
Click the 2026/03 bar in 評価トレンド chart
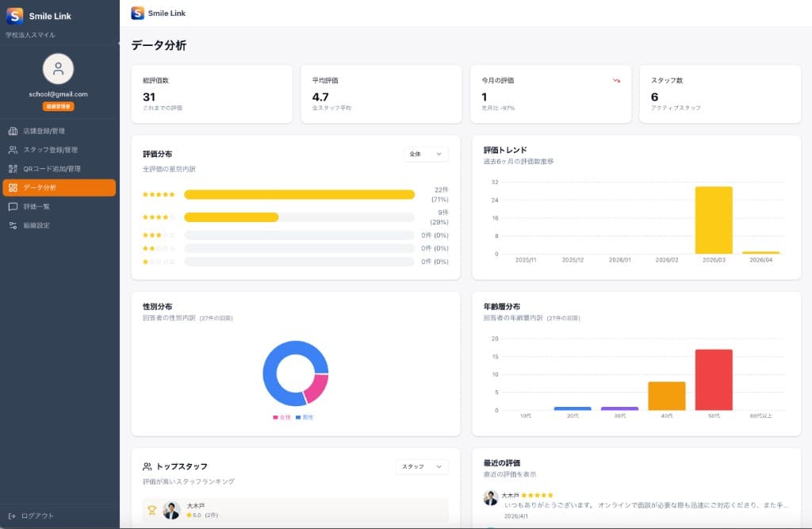714,220
